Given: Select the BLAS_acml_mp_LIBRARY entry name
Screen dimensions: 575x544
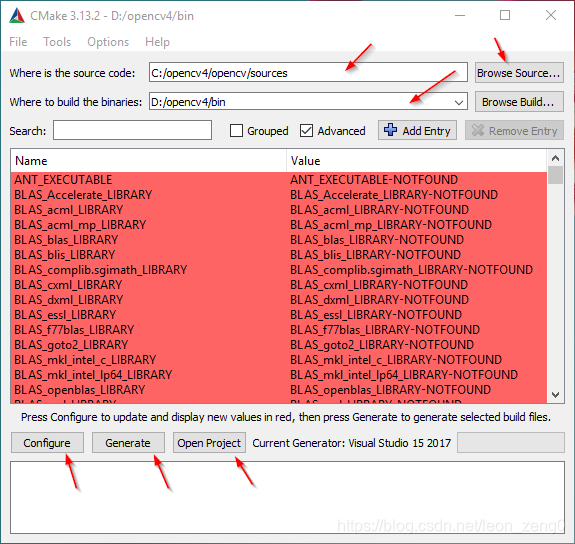Looking at the screenshot, I should tap(80, 225).
